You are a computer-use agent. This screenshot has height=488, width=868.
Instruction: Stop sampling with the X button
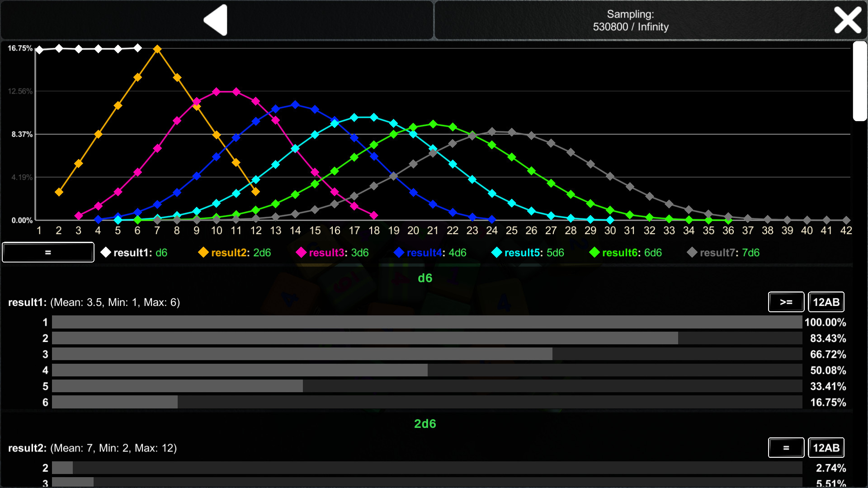coord(847,20)
